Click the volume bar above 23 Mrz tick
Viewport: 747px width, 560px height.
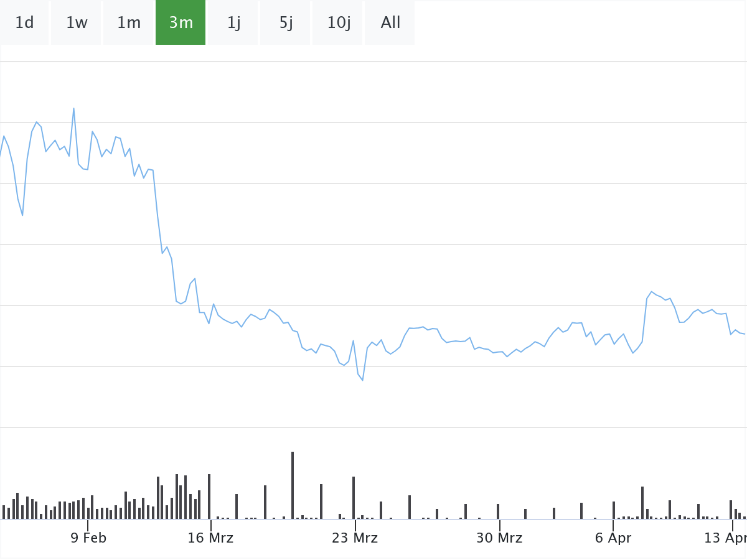coord(354,498)
